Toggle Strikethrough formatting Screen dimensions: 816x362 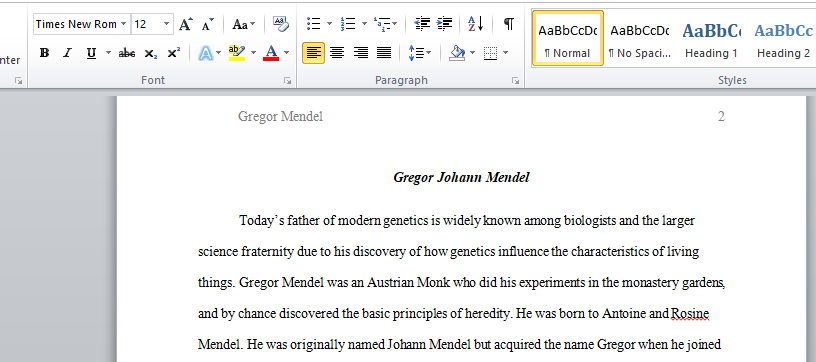[126, 53]
